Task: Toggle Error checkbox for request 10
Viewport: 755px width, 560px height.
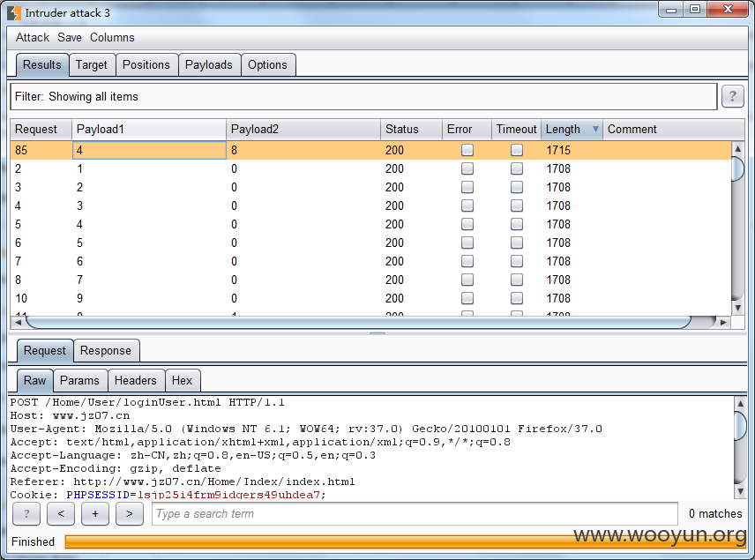Action: [x=467, y=299]
